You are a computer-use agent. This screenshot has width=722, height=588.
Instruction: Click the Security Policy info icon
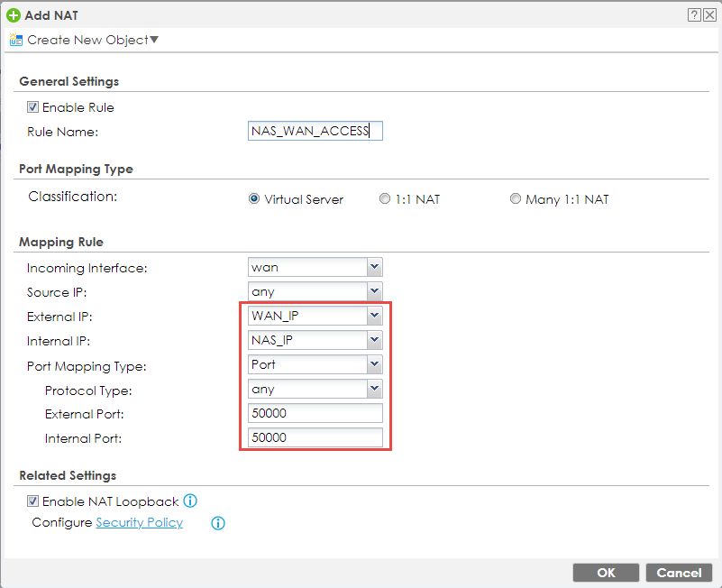(217, 523)
